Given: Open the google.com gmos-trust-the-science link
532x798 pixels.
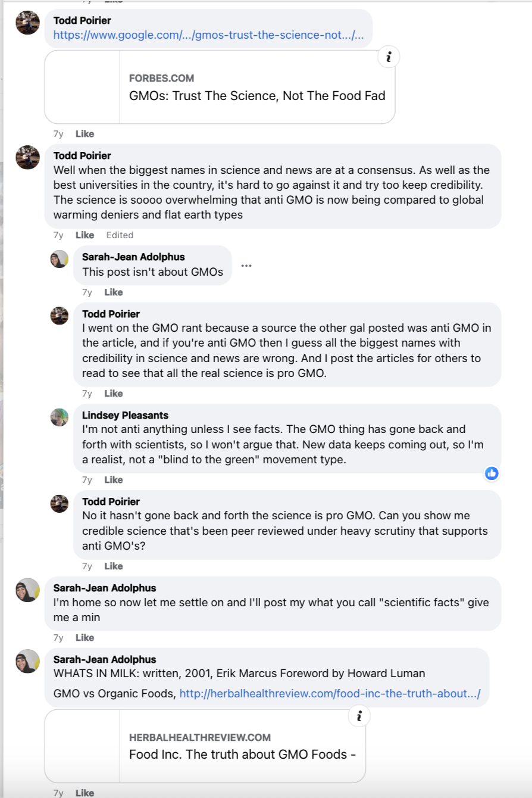Looking at the screenshot, I should pos(208,35).
